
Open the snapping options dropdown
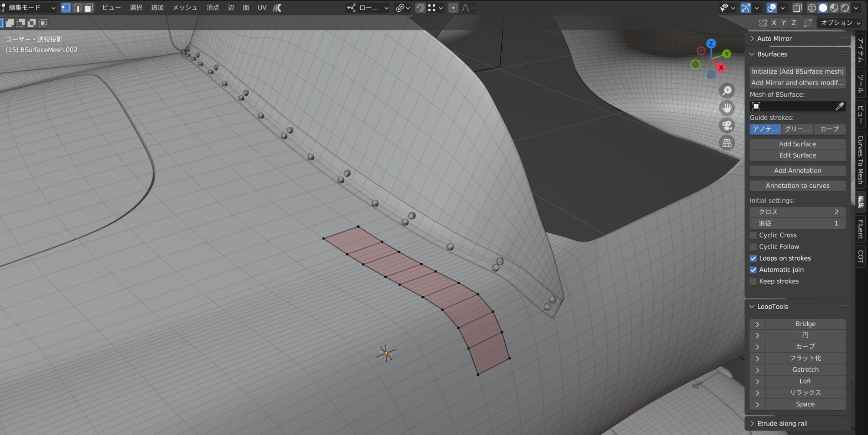click(435, 8)
